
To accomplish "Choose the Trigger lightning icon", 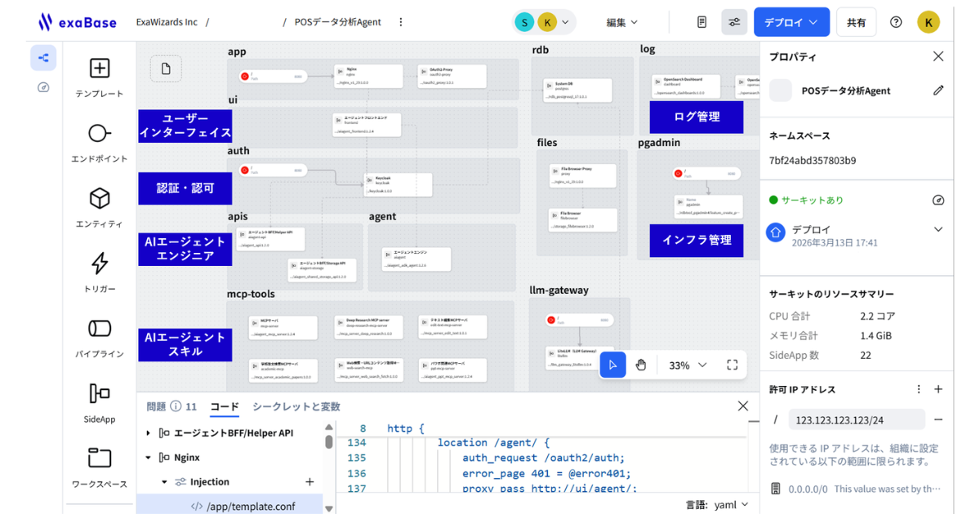I will coord(99,264).
